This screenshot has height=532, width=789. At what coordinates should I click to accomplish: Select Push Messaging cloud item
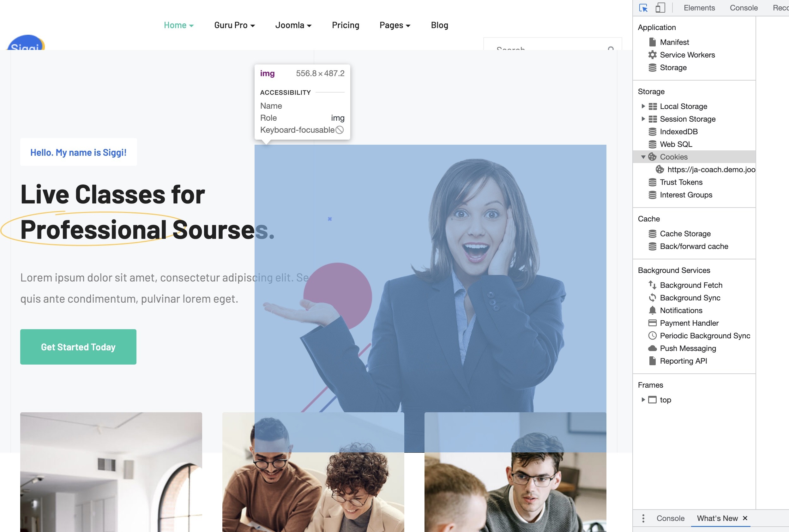(688, 348)
